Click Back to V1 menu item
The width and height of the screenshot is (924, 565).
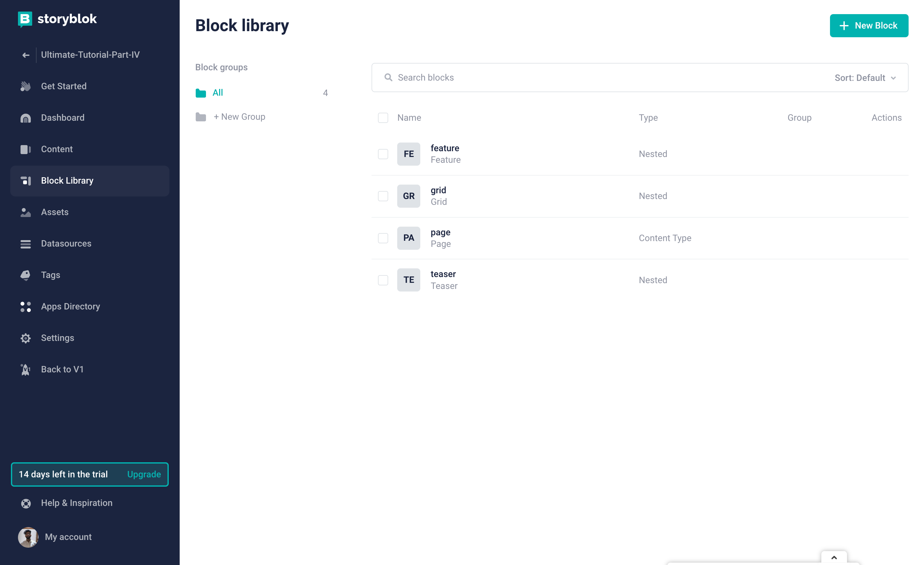pos(90,369)
